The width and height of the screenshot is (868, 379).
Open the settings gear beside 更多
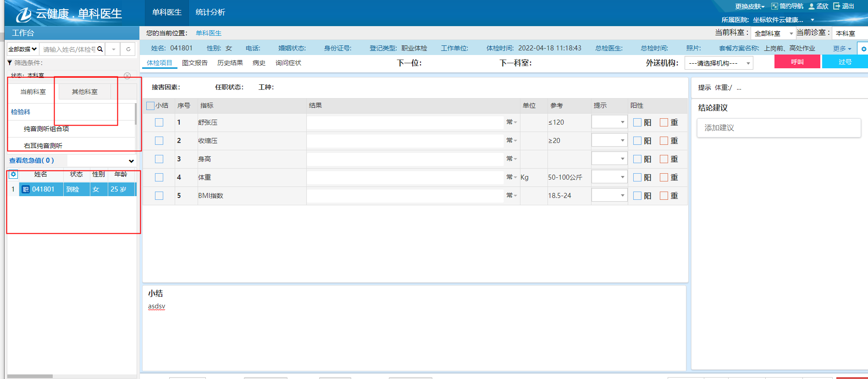863,49
